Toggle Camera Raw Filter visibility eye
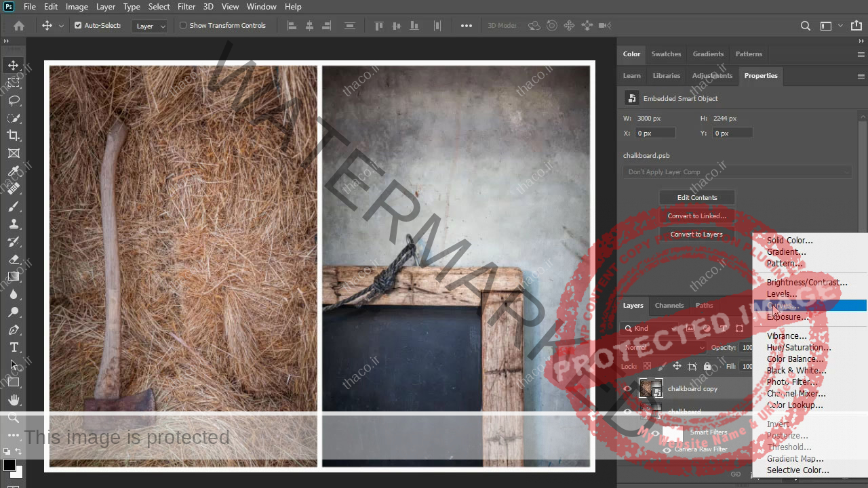 [667, 449]
